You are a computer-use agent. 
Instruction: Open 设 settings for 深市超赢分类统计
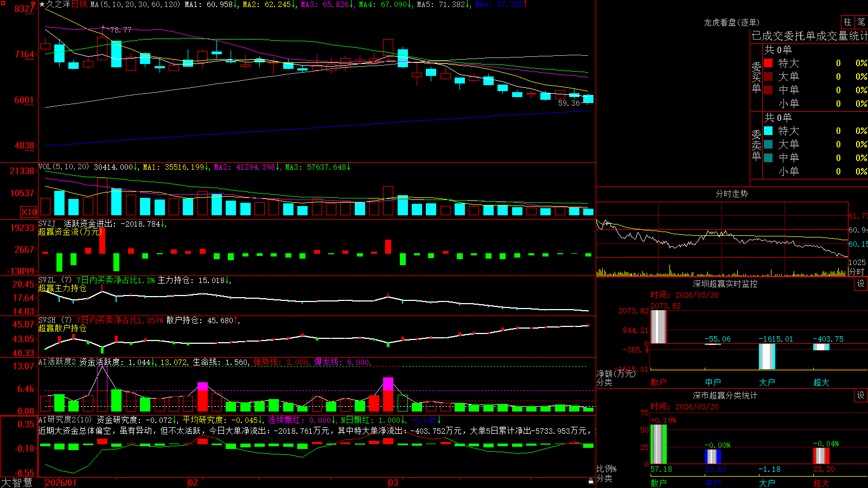point(861,395)
